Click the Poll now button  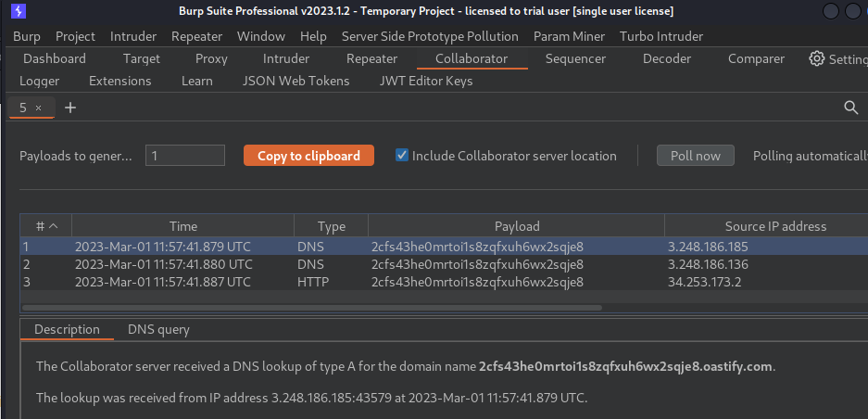pos(696,156)
